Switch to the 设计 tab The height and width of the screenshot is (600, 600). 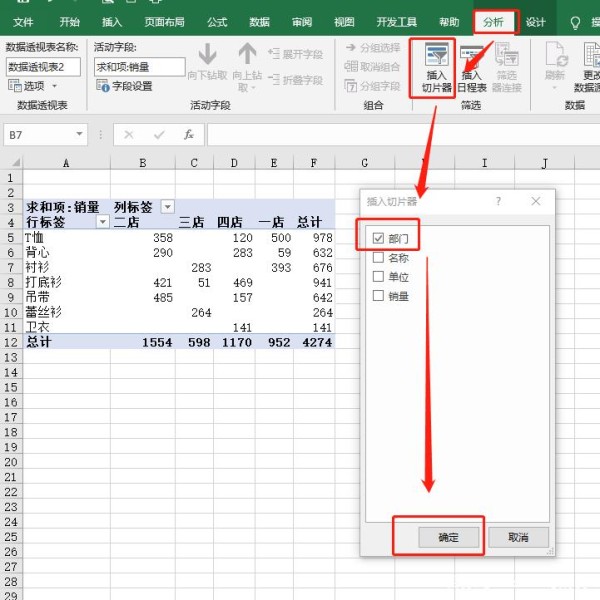coord(535,22)
